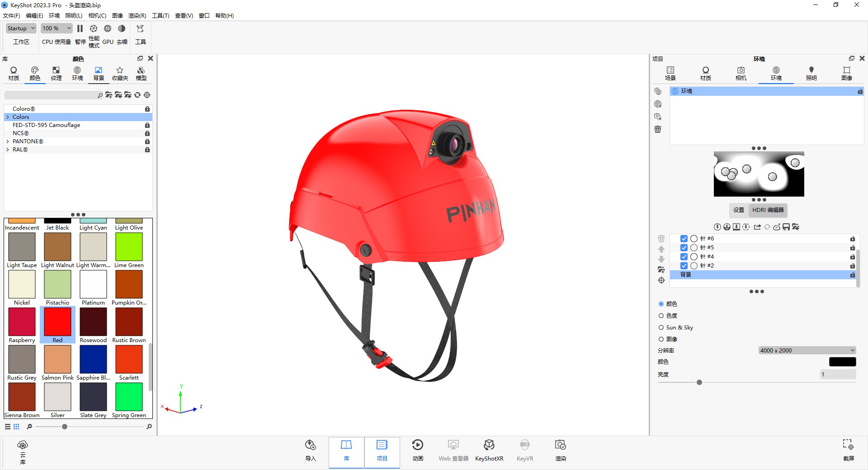Open the Cloud library (云库)

point(23,452)
